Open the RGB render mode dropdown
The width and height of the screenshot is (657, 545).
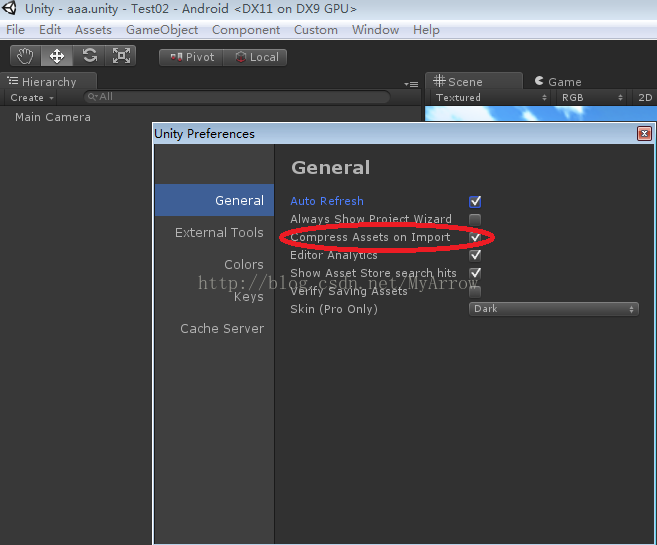tap(591, 98)
